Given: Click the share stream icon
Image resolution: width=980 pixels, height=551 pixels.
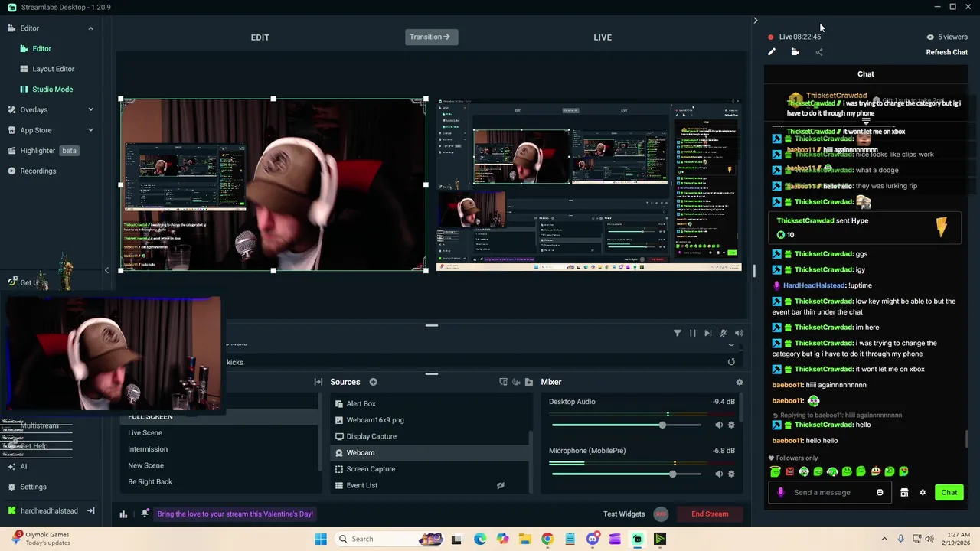Looking at the screenshot, I should [x=819, y=52].
